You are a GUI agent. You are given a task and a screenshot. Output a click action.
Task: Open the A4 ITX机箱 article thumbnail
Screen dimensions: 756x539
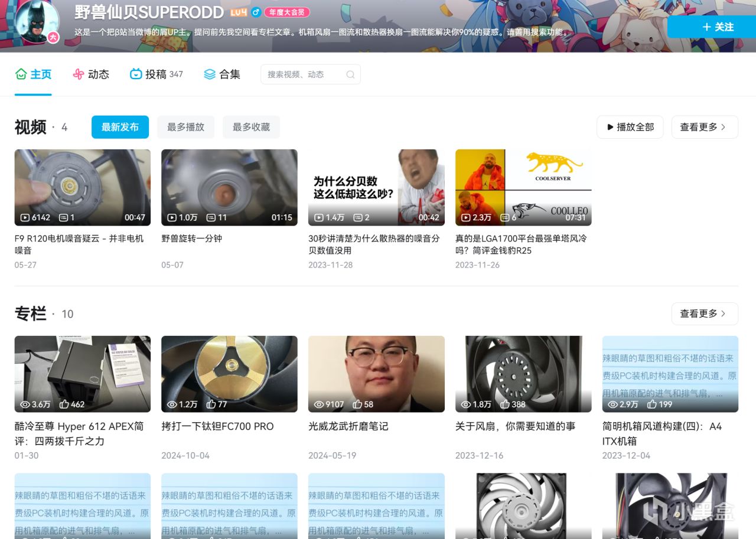coord(670,374)
